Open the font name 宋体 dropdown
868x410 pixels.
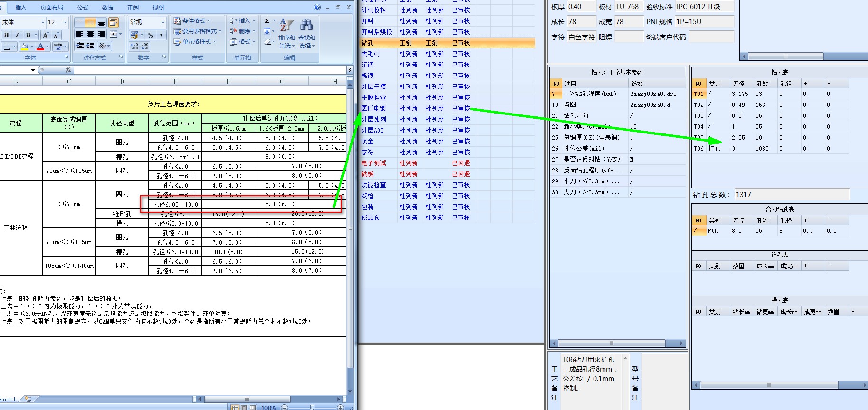click(x=43, y=22)
